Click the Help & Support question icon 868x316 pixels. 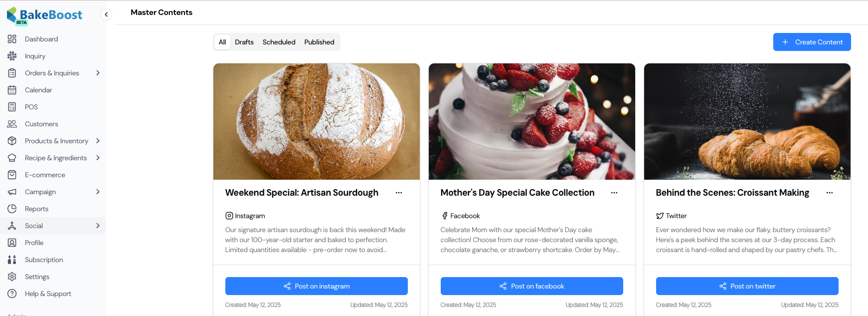[12, 294]
